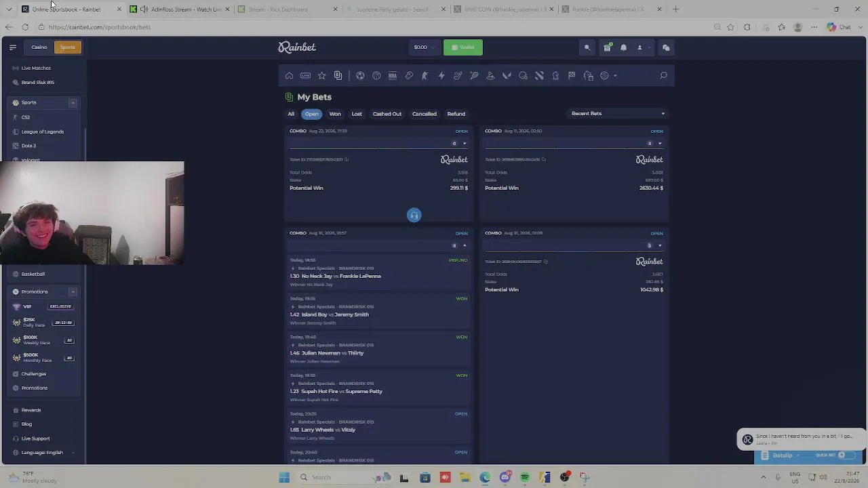Open the Basketball sidebar link

33,274
